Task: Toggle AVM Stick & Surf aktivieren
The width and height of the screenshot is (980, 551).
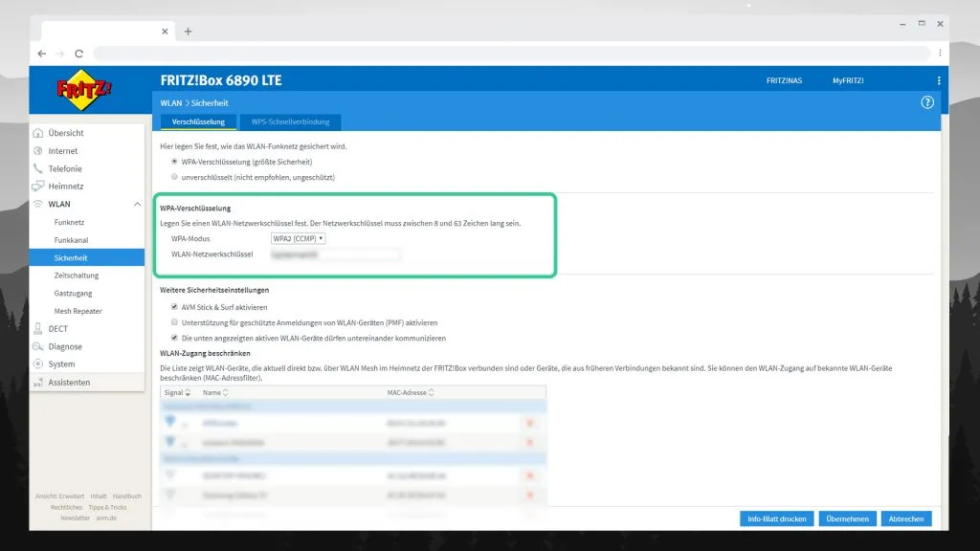Action: coord(174,307)
